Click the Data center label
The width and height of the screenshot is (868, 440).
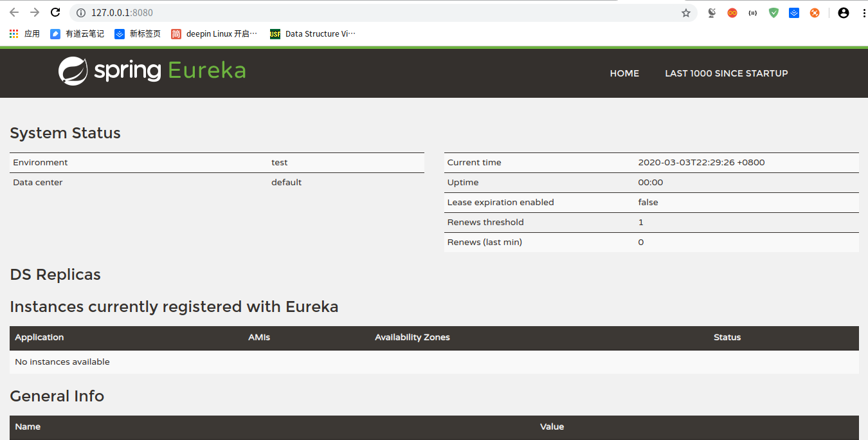[x=38, y=183]
